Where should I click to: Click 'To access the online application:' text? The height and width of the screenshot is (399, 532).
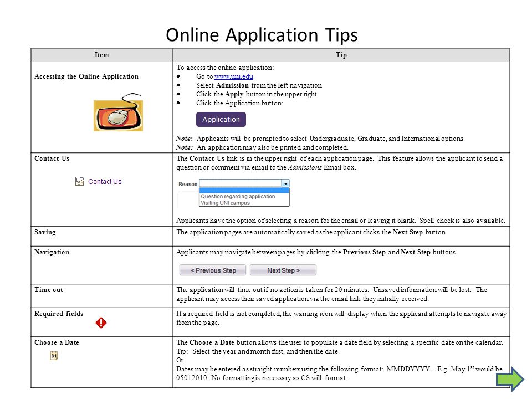click(x=225, y=68)
